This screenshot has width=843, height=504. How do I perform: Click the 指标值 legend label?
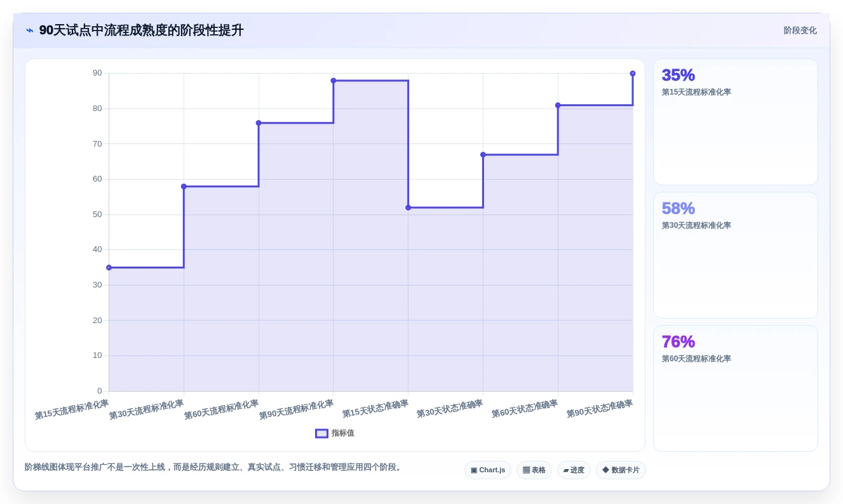click(x=343, y=434)
